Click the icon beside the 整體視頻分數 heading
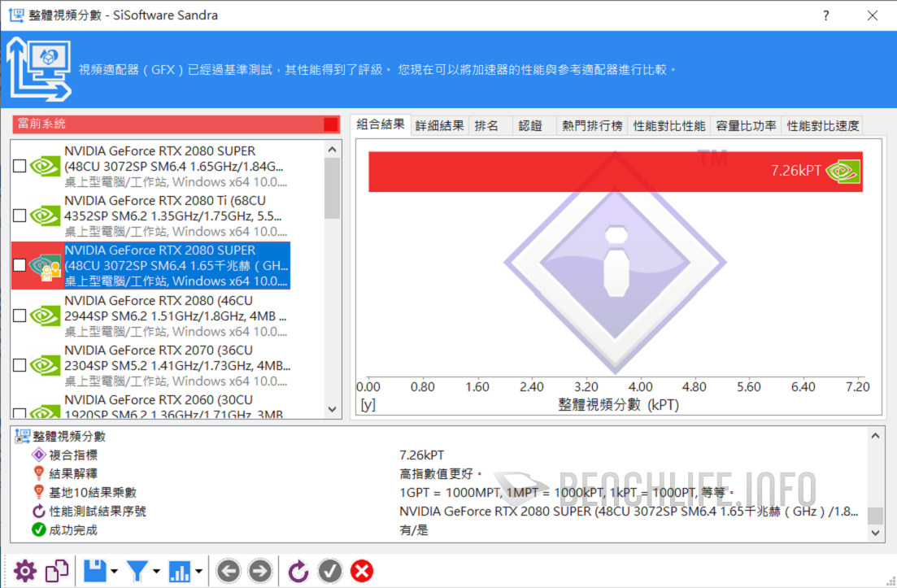897x588 pixels. tap(22, 437)
